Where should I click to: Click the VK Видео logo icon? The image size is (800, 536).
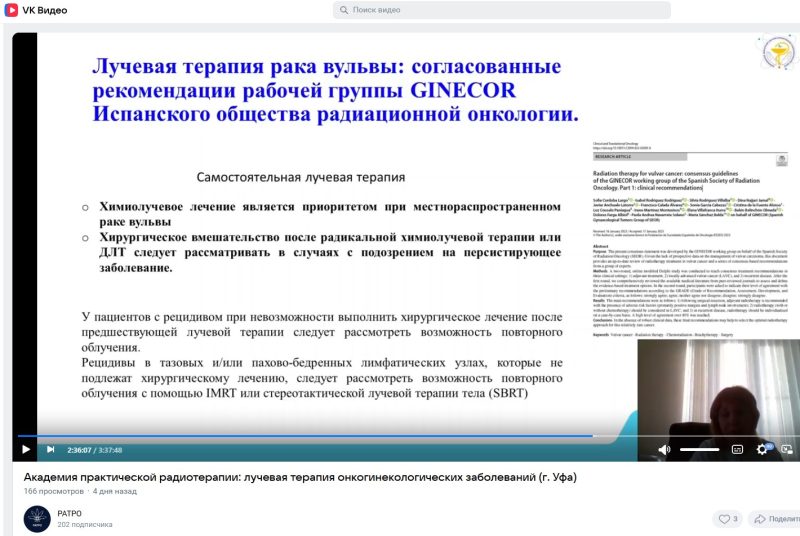pyautogui.click(x=11, y=10)
